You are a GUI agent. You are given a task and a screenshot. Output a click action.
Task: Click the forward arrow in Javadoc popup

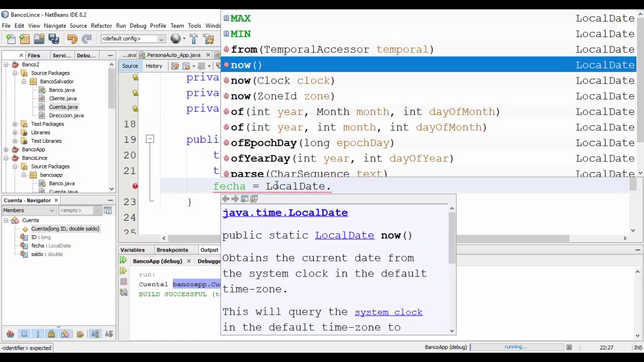point(235,199)
